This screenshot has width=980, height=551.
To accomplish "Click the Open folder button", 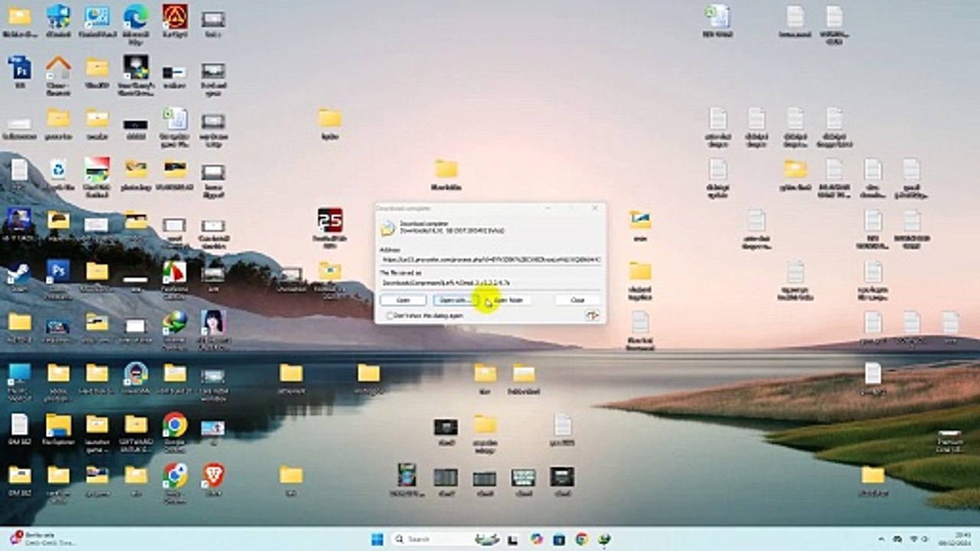I will point(508,300).
